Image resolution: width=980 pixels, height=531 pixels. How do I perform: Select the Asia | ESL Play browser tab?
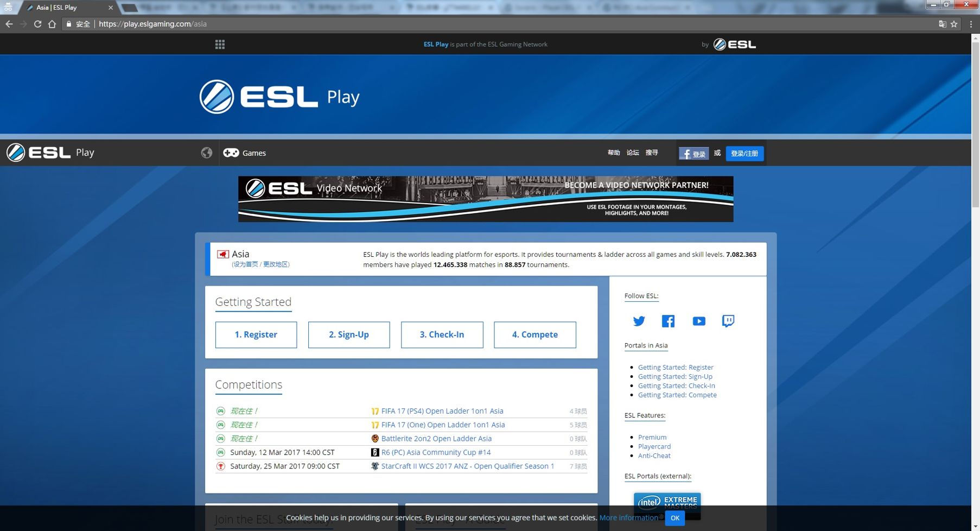(67, 8)
